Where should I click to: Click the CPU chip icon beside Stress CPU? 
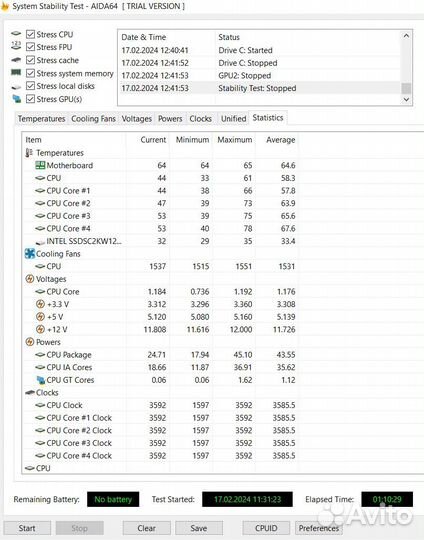(16, 34)
